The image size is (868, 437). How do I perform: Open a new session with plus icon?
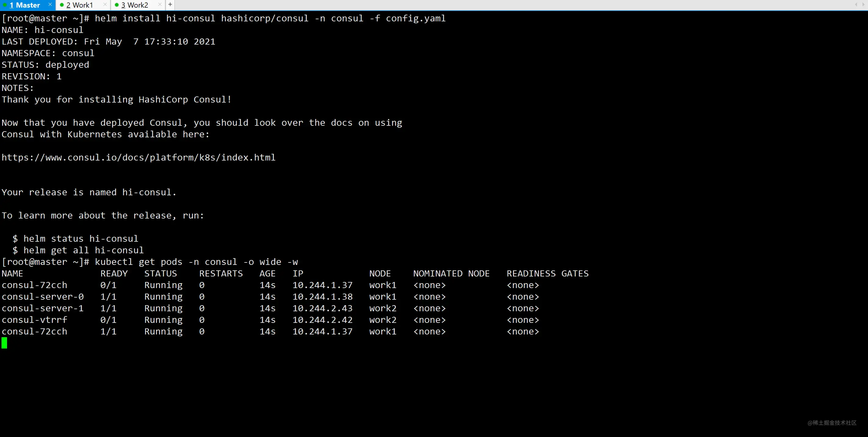coord(170,4)
